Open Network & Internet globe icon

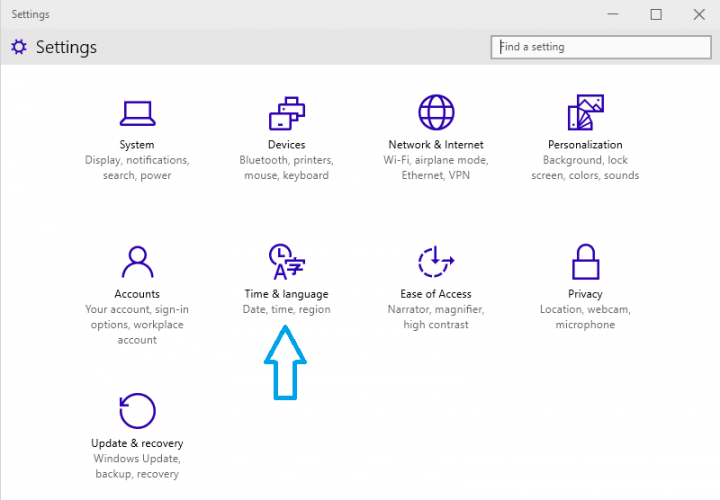point(436,112)
